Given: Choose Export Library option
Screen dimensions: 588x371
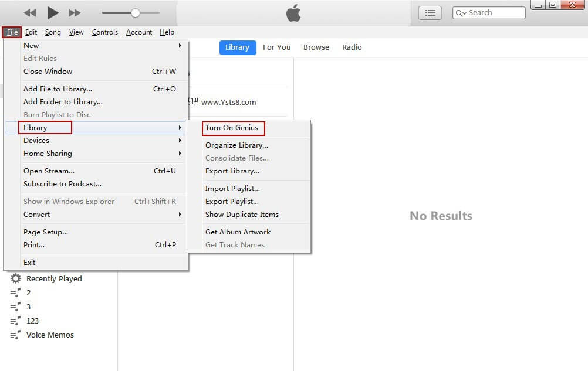Looking at the screenshot, I should 248,171.
